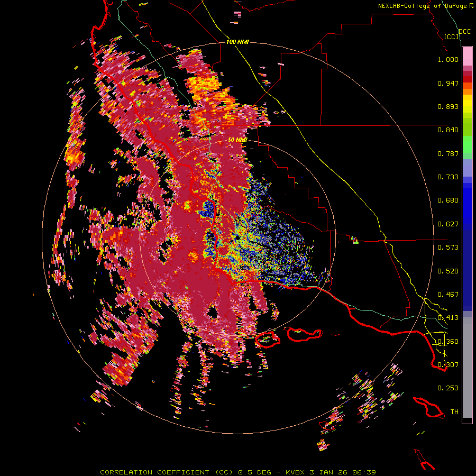Click the 0.787 legend value

(448, 153)
